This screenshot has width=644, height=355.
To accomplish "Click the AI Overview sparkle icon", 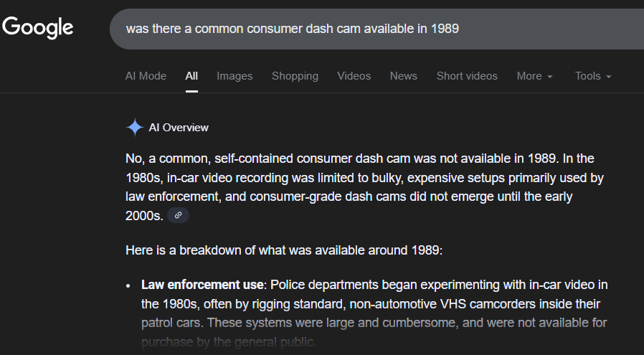I will pyautogui.click(x=134, y=128).
